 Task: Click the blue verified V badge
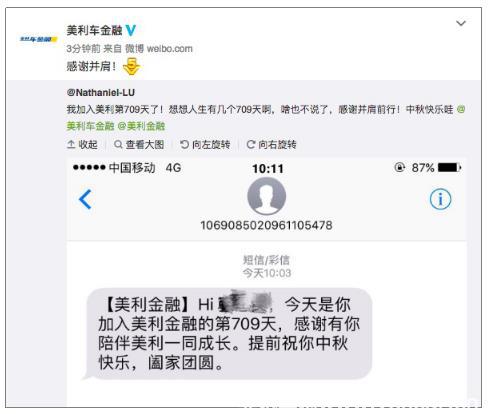[131, 30]
